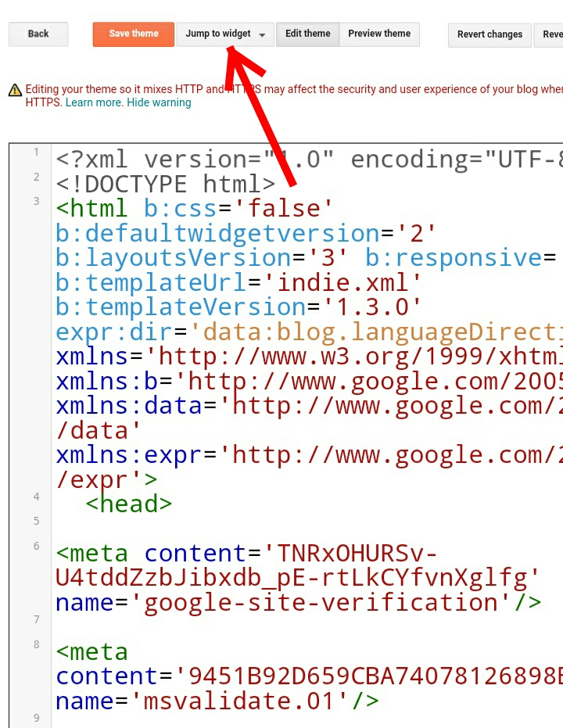Open the Jump to widget dropdown

click(x=225, y=34)
